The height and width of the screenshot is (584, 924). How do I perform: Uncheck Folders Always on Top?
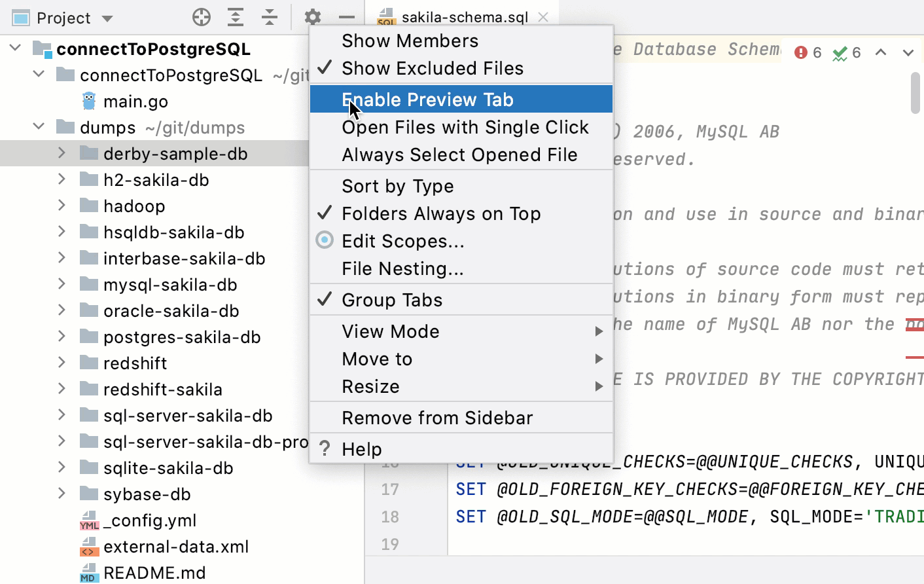click(441, 213)
